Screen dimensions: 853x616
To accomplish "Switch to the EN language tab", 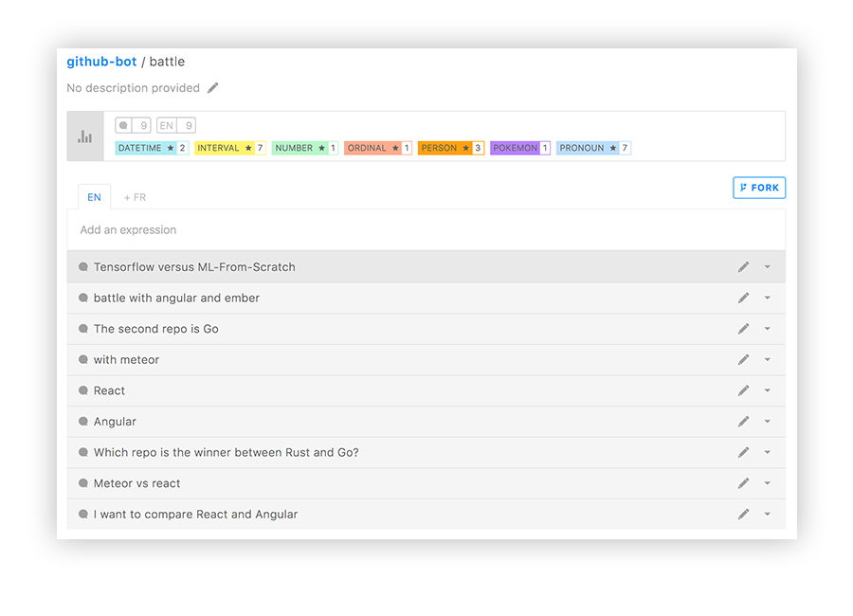I will (x=94, y=196).
